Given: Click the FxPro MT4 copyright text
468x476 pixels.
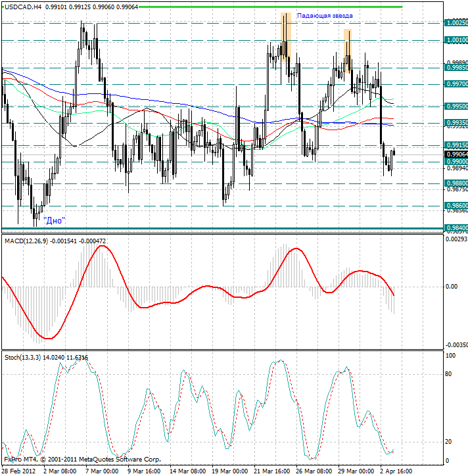Looking at the screenshot, I should point(82,460).
